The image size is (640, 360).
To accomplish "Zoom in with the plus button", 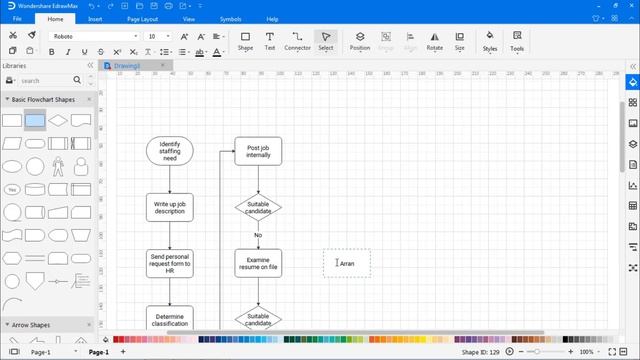I will pos(570,351).
